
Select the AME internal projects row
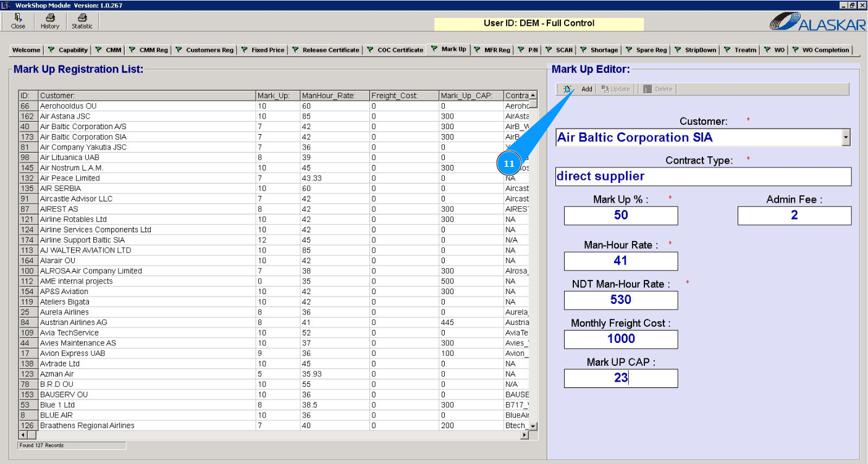pyautogui.click(x=274, y=281)
